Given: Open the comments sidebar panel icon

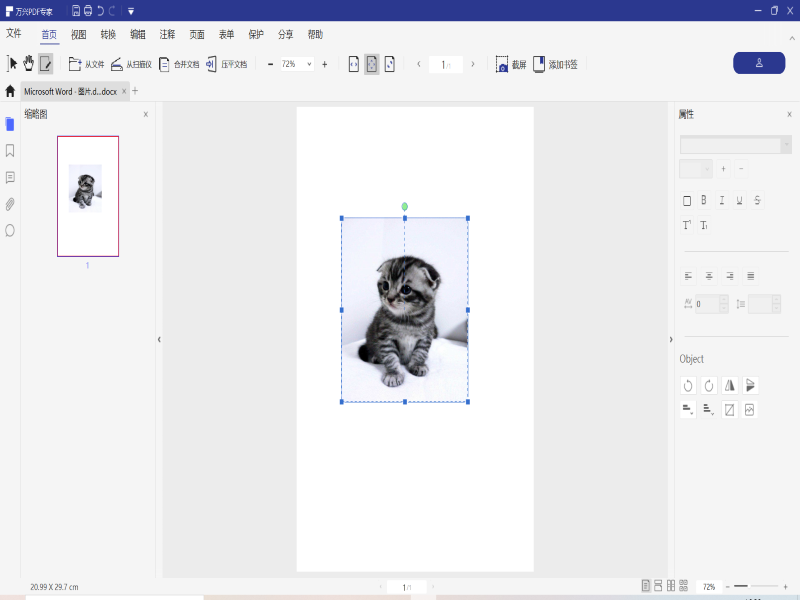Looking at the screenshot, I should (10, 177).
